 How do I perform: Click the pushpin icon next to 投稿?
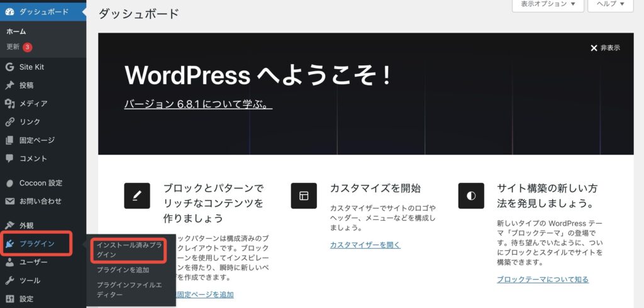9,85
